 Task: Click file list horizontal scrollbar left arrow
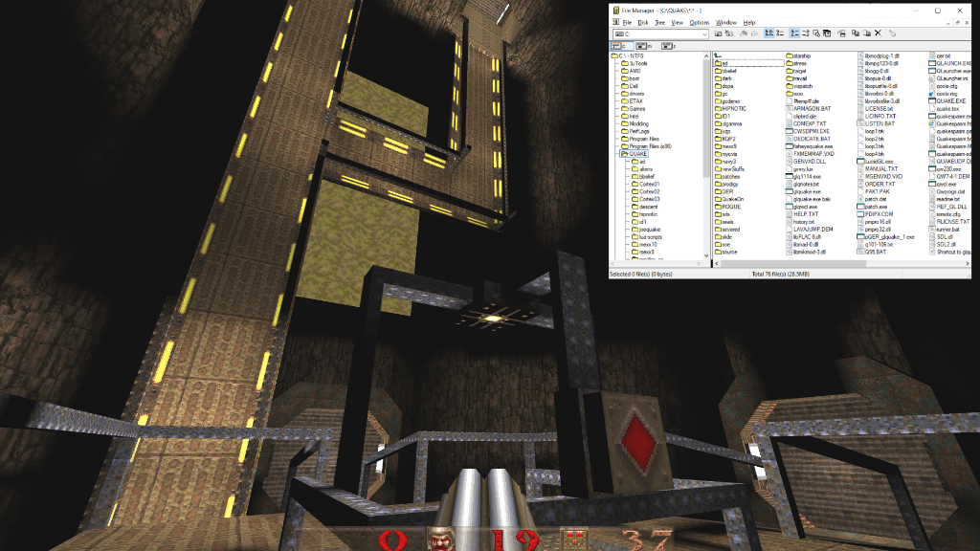pos(717,264)
